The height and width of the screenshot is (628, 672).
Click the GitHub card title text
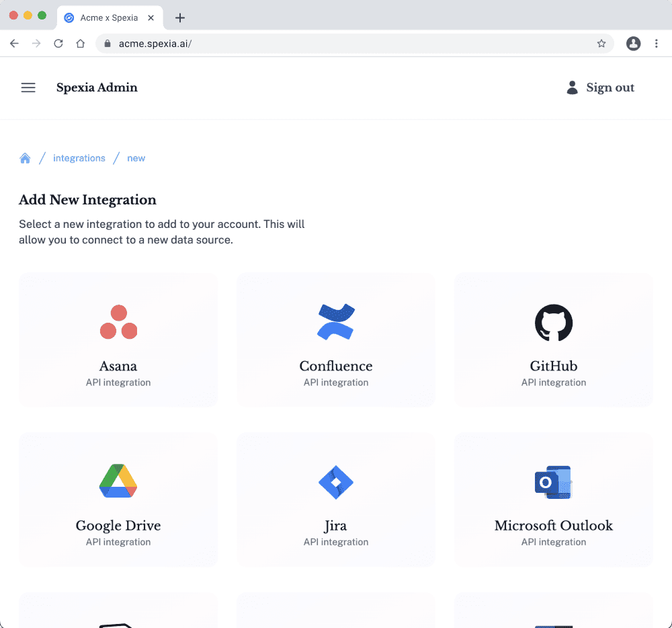coord(554,366)
